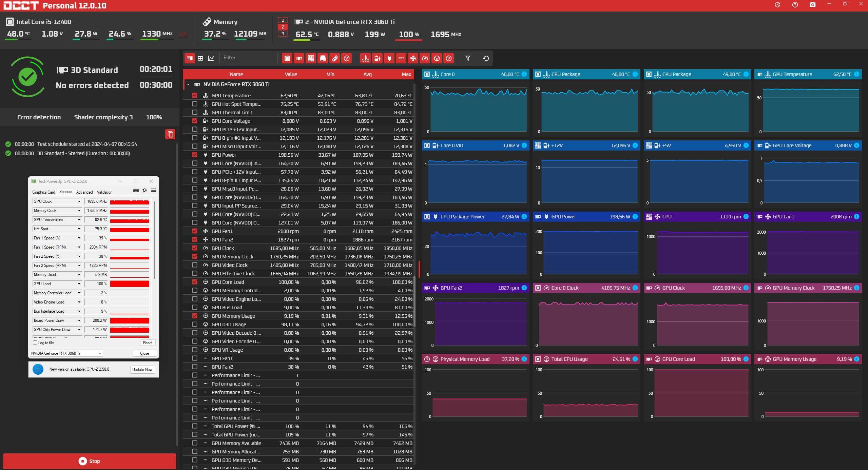
Task: Copy test log with red clipboard icon
Action: coord(170,134)
